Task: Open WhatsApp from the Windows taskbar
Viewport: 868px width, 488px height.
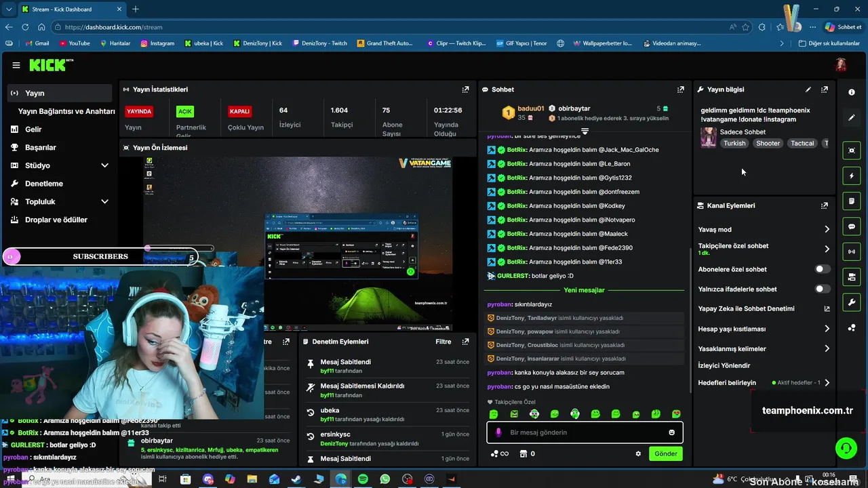Action: [x=385, y=479]
